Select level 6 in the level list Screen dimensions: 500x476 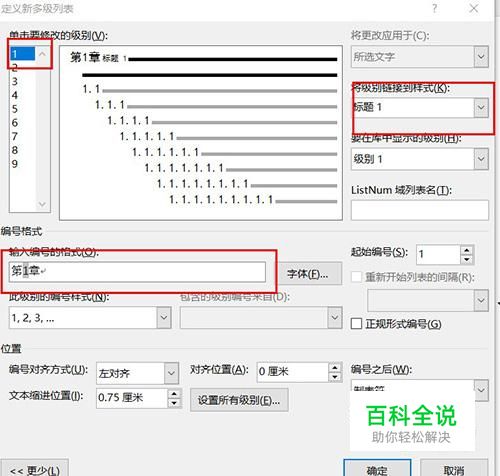15,123
